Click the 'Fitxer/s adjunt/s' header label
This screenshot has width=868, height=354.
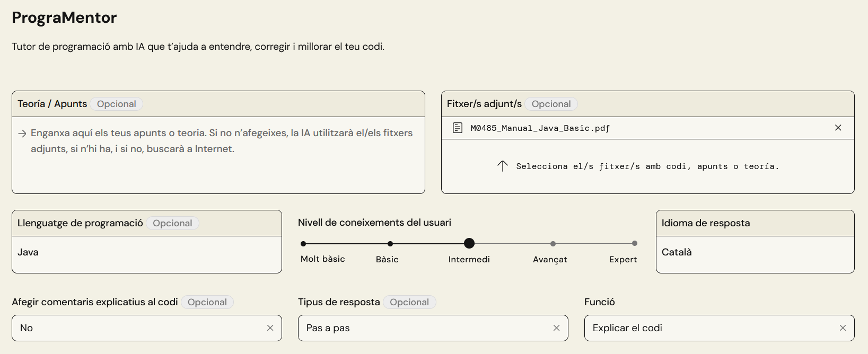[x=484, y=104]
